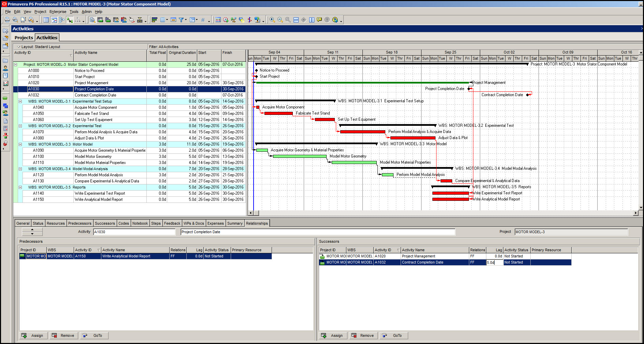Click the Zoom Out magnifier icon
Screen dimensions: 644x344
tap(280, 20)
